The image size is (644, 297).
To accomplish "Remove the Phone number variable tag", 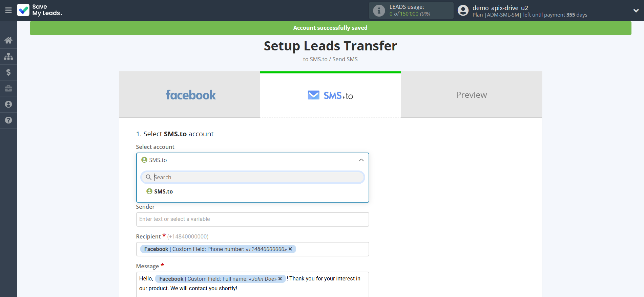I will click(290, 249).
